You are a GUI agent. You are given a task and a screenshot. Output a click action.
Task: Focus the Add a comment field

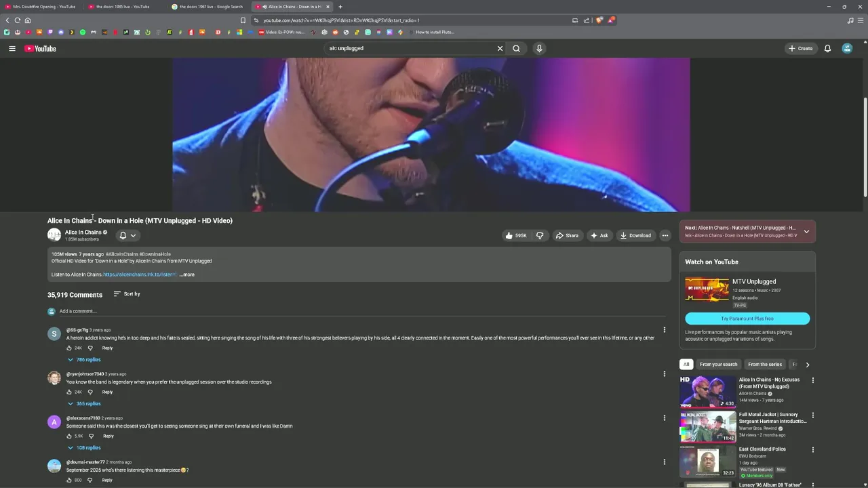click(362, 311)
